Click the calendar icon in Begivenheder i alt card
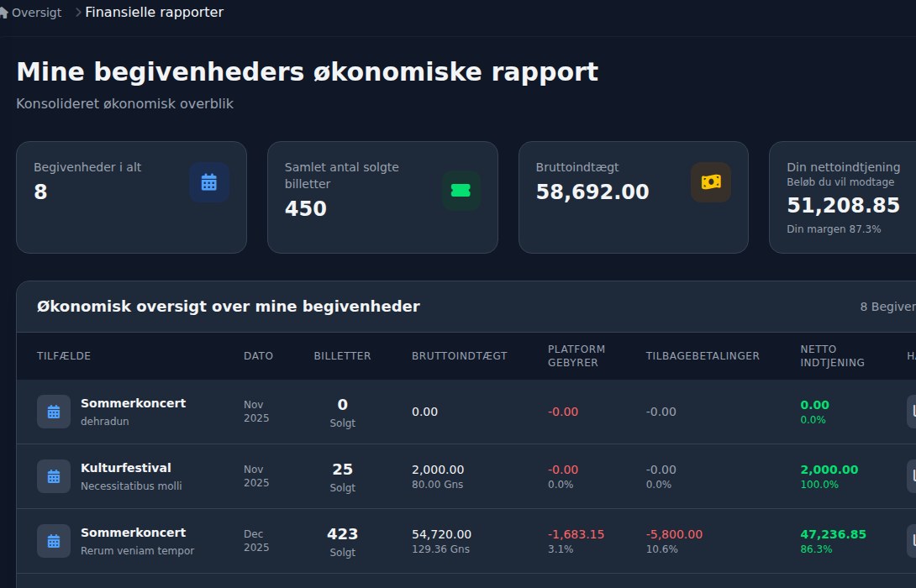The image size is (916, 588). coord(209,182)
